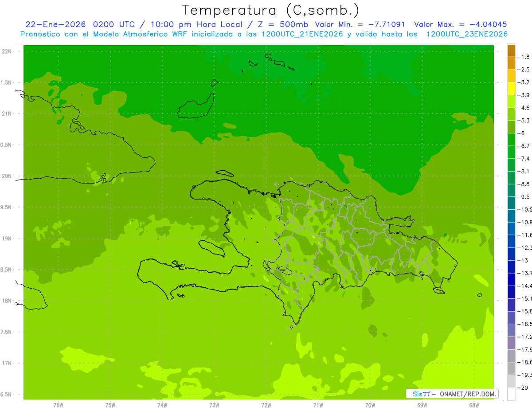The width and height of the screenshot is (532, 411).
Task: Click the '-3.9' color bar label
Action: tap(524, 95)
